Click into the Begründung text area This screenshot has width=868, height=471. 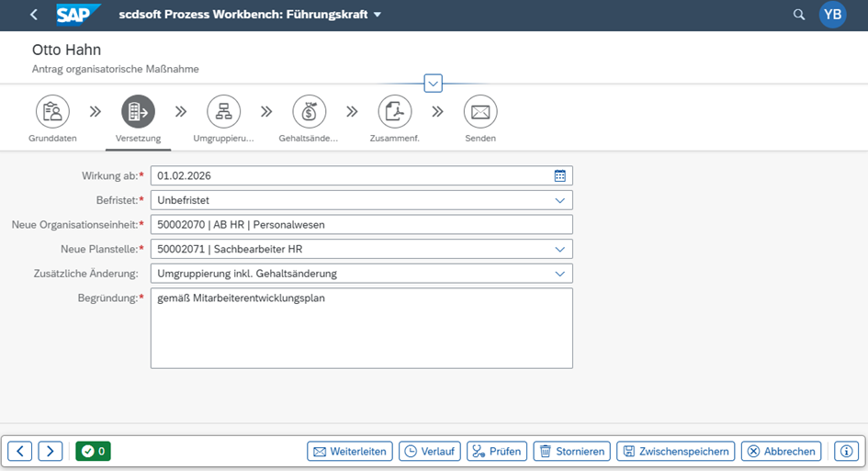361,328
